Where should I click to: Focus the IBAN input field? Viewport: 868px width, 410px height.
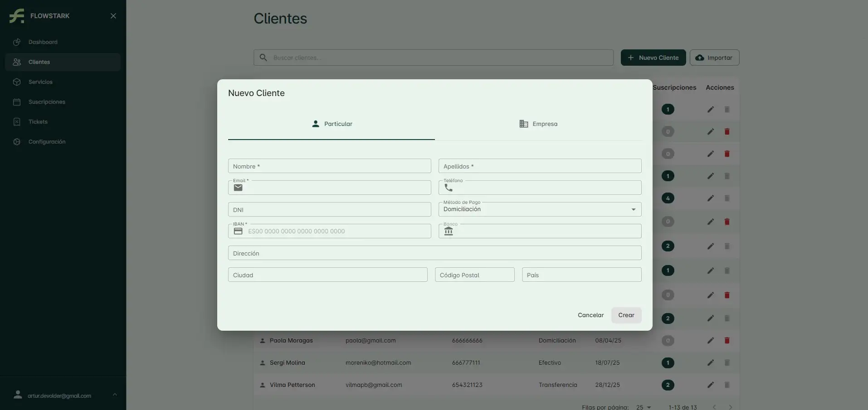[336, 232]
